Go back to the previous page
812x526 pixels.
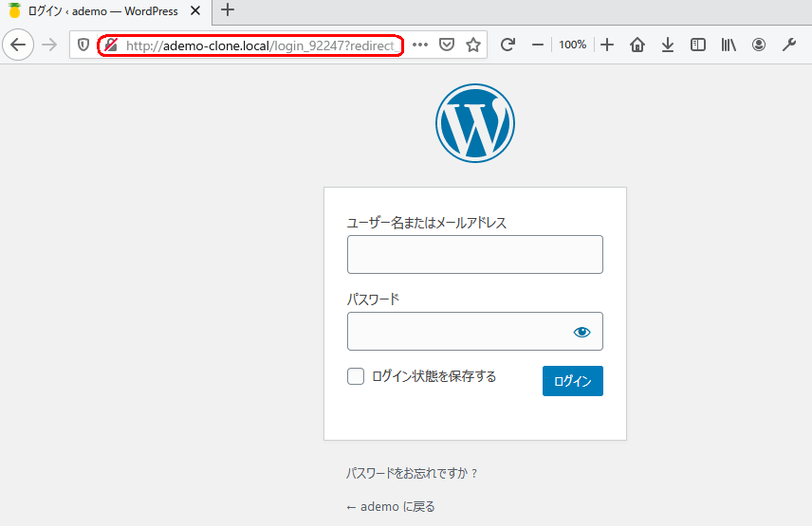(18, 45)
